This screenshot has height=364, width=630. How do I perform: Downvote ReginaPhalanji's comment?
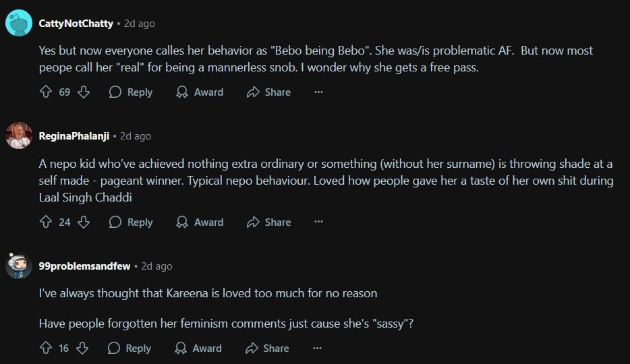84,222
